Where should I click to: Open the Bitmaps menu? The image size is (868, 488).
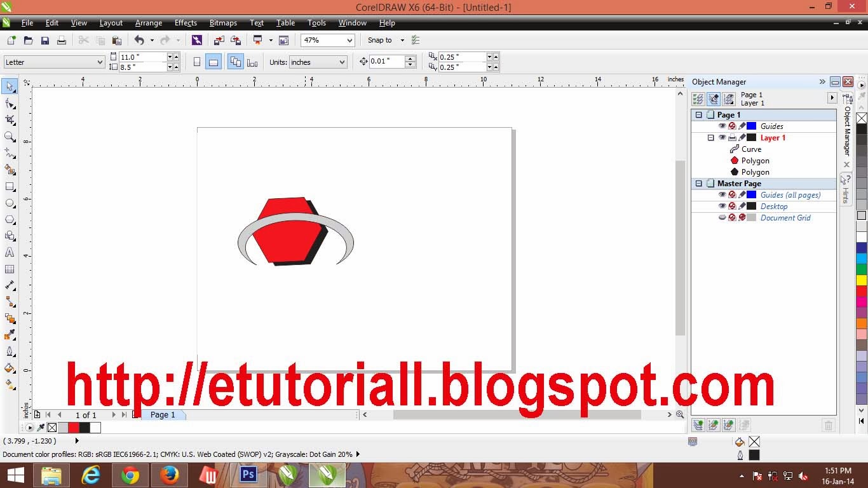[223, 23]
